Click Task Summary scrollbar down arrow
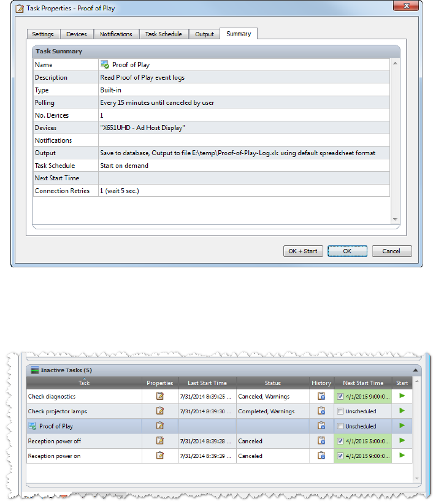 point(395,220)
